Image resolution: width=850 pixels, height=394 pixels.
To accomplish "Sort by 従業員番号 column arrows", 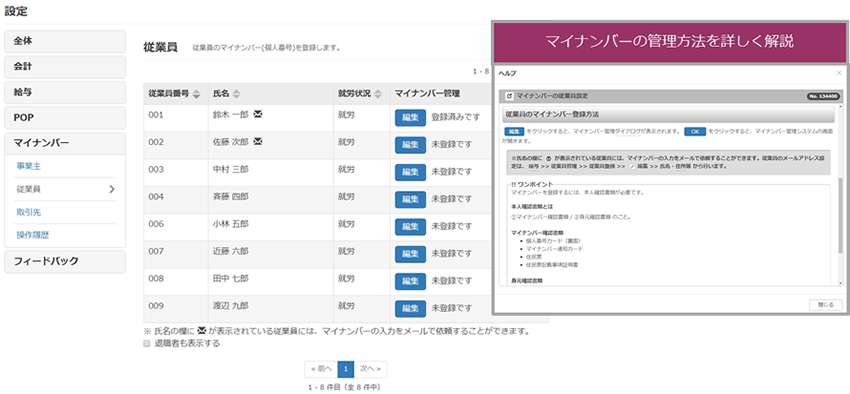I will 196,94.
